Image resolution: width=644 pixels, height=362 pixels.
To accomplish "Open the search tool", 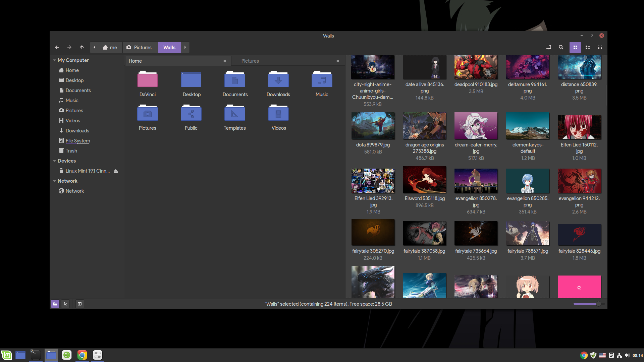I will [561, 47].
